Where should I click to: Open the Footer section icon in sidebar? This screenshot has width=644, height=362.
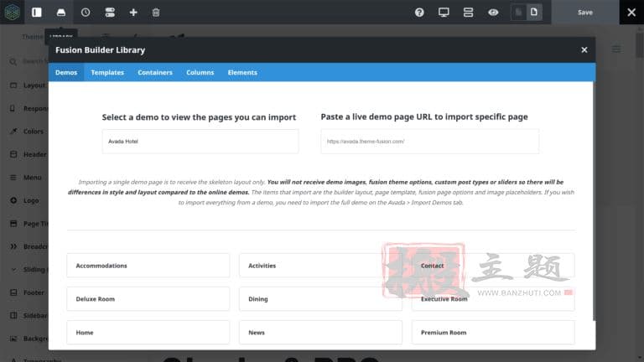tap(13, 292)
